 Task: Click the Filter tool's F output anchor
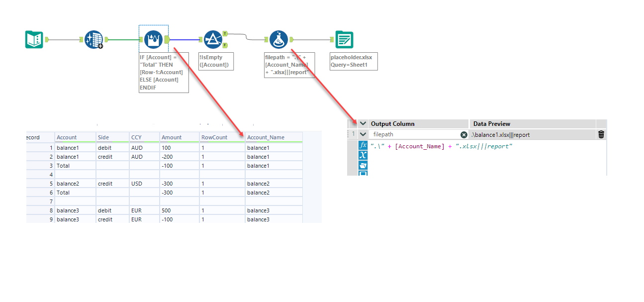click(x=224, y=45)
